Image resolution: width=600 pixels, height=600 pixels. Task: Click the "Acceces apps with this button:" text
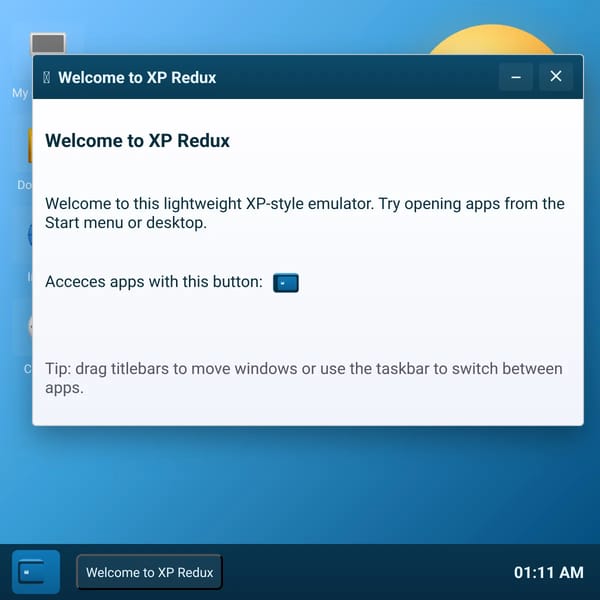point(154,282)
